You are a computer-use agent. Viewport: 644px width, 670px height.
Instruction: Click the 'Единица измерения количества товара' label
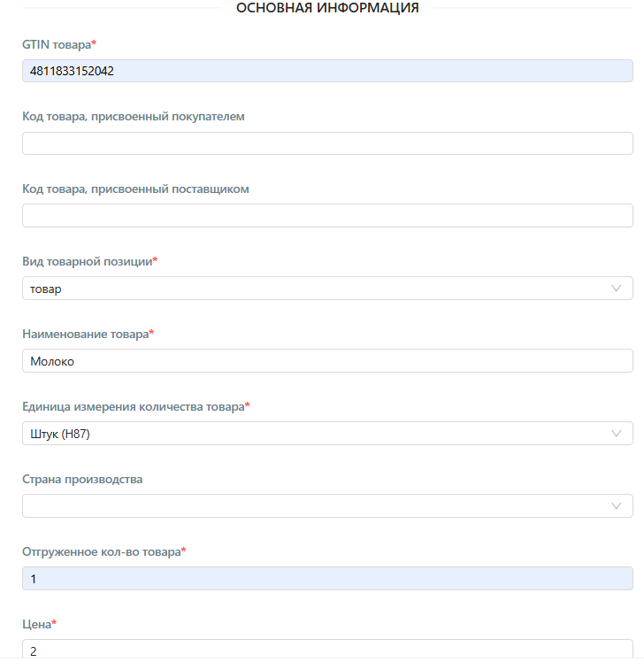point(134,407)
